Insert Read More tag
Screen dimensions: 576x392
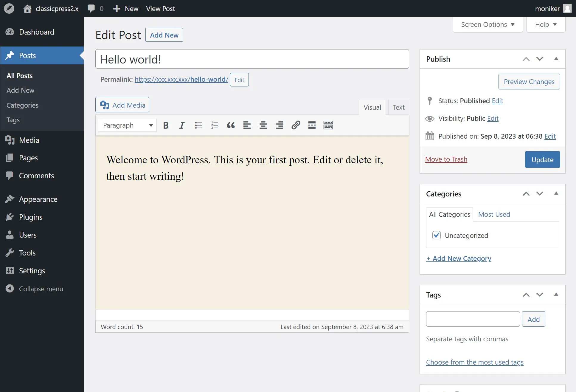tap(312, 125)
